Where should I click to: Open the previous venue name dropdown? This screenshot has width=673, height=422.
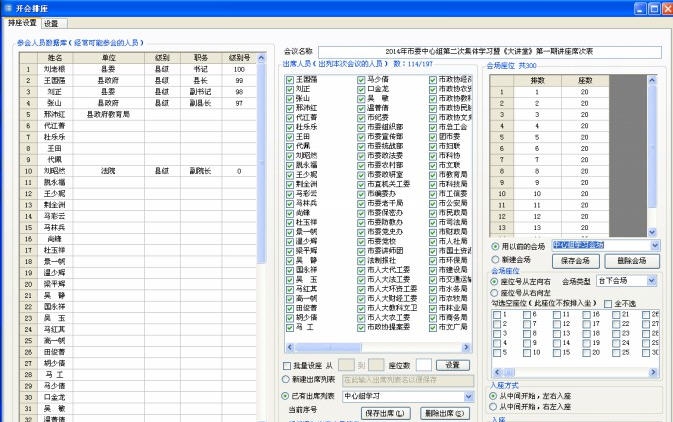(x=655, y=246)
